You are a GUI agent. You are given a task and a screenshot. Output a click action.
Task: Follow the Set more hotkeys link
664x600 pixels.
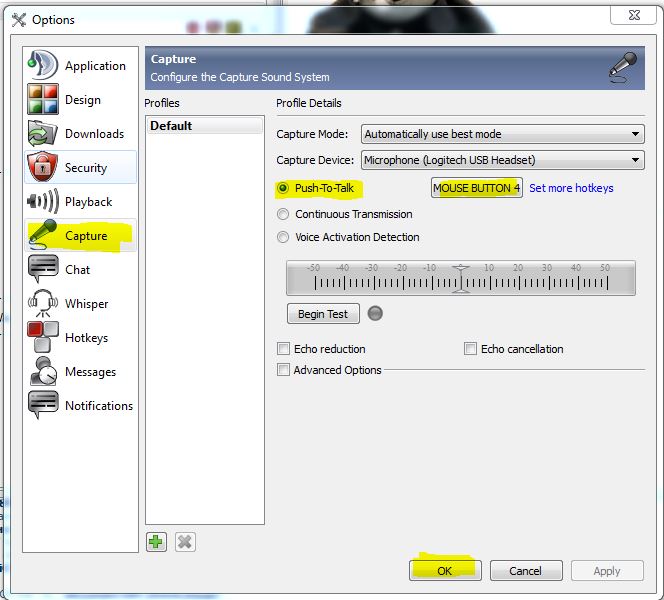(571, 188)
